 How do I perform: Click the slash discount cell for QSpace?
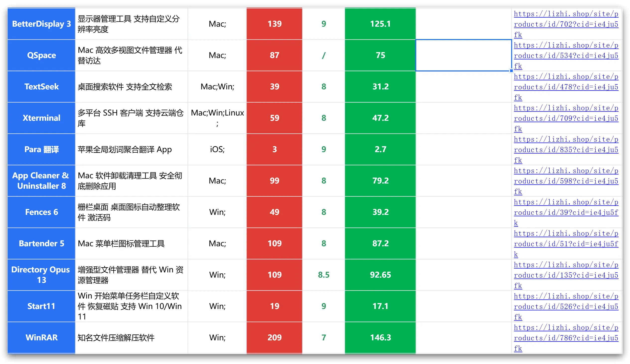click(x=324, y=55)
